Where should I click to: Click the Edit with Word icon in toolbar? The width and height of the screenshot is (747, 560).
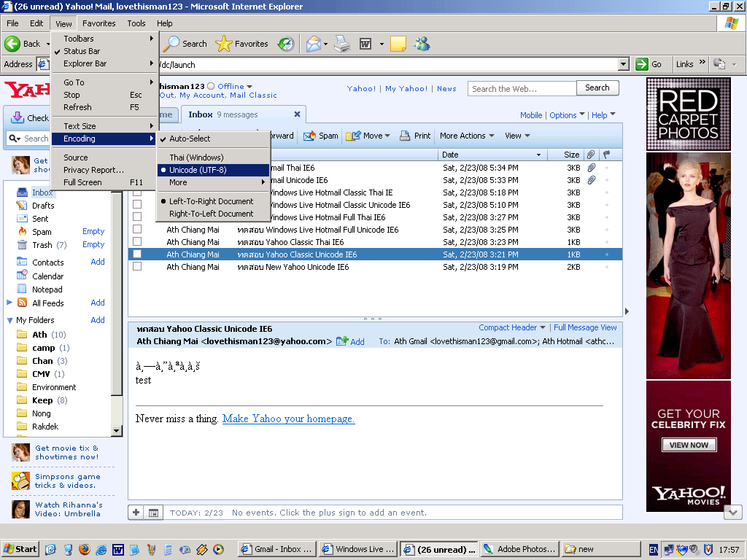365,44
